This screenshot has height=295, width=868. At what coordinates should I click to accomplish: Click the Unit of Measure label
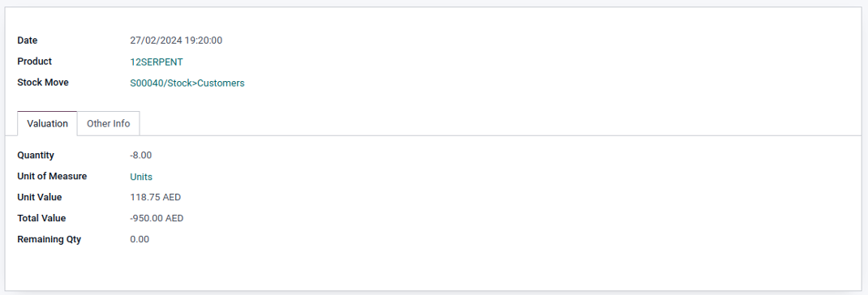(x=52, y=176)
